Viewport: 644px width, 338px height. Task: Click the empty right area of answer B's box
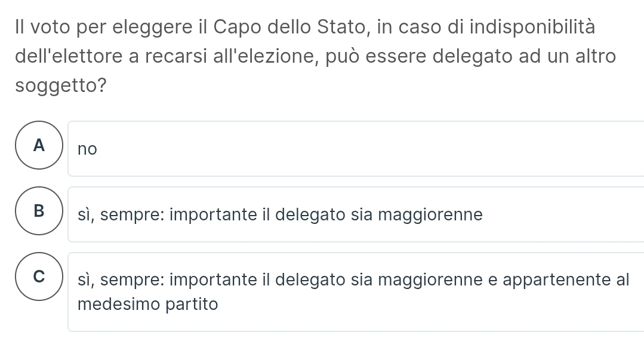[567, 214]
